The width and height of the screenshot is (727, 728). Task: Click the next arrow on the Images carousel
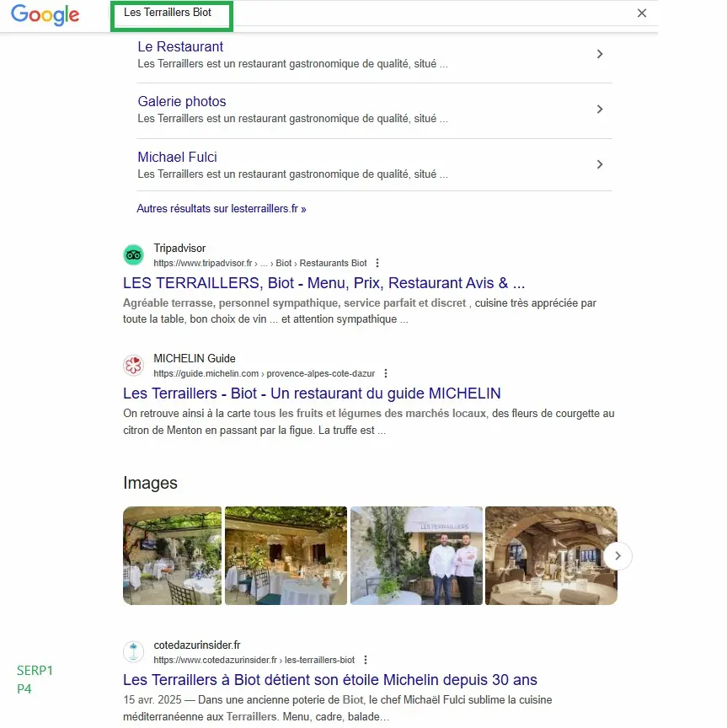[617, 556]
